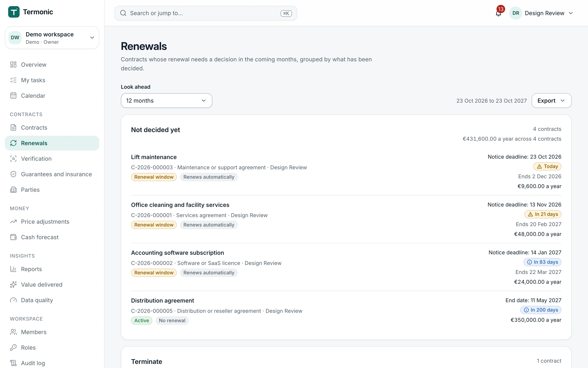Click the Audit log icon

[x=13, y=363]
